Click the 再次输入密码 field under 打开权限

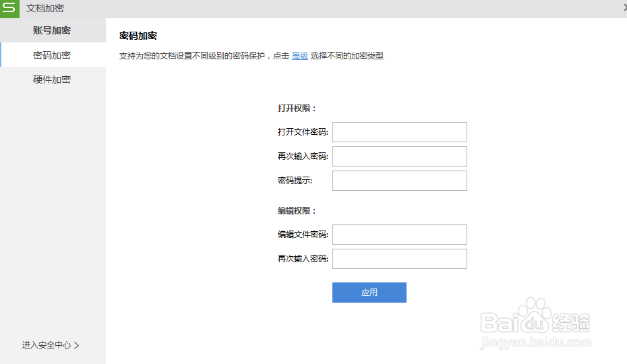coord(400,156)
